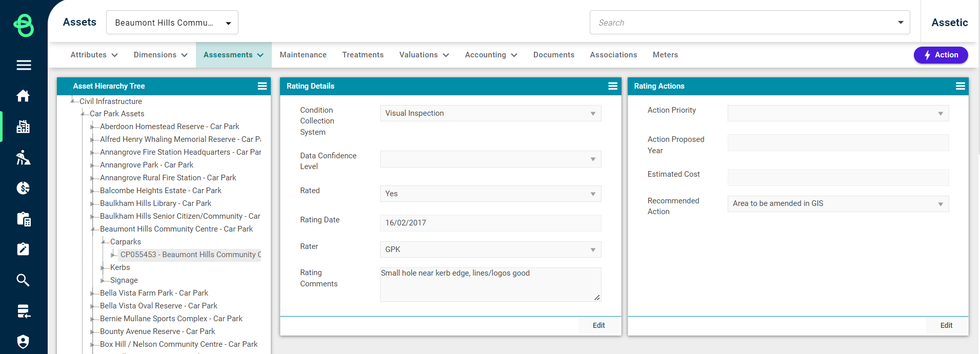Click the Estimated Cost field
Image resolution: width=980 pixels, height=354 pixels.
[x=838, y=177]
